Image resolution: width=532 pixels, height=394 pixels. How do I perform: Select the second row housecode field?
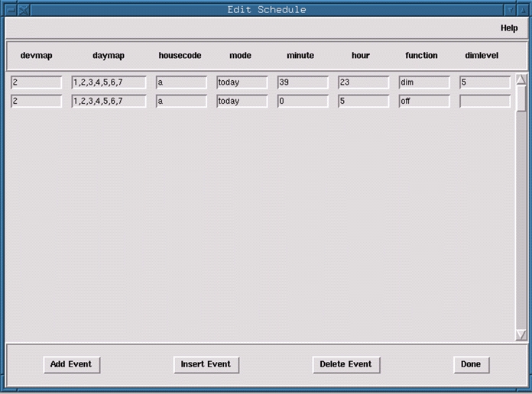point(181,102)
